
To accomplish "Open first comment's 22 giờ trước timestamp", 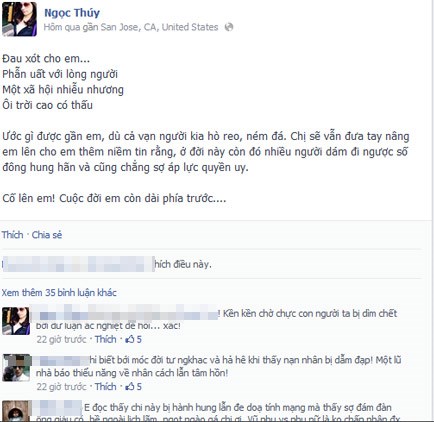I will pos(61,339).
